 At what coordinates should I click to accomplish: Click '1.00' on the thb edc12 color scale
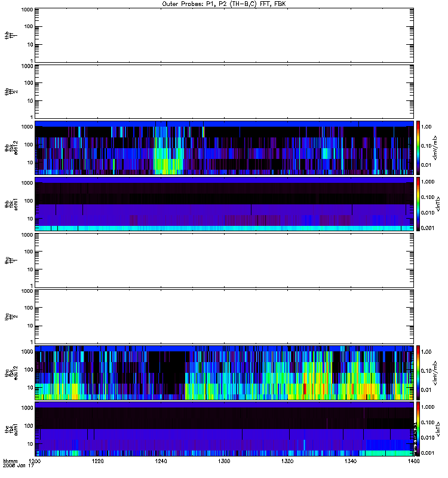[426, 127]
